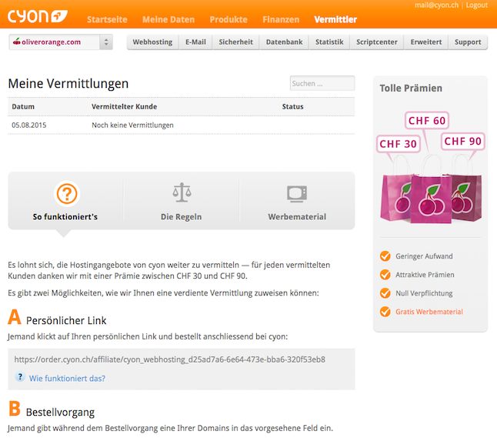This screenshot has height=448, width=497.
Task: Switch to the Produkte tab
Action: pos(228,20)
